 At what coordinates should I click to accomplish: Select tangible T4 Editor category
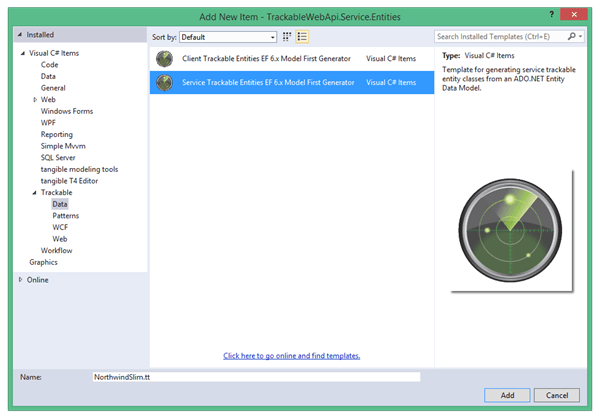(x=69, y=181)
